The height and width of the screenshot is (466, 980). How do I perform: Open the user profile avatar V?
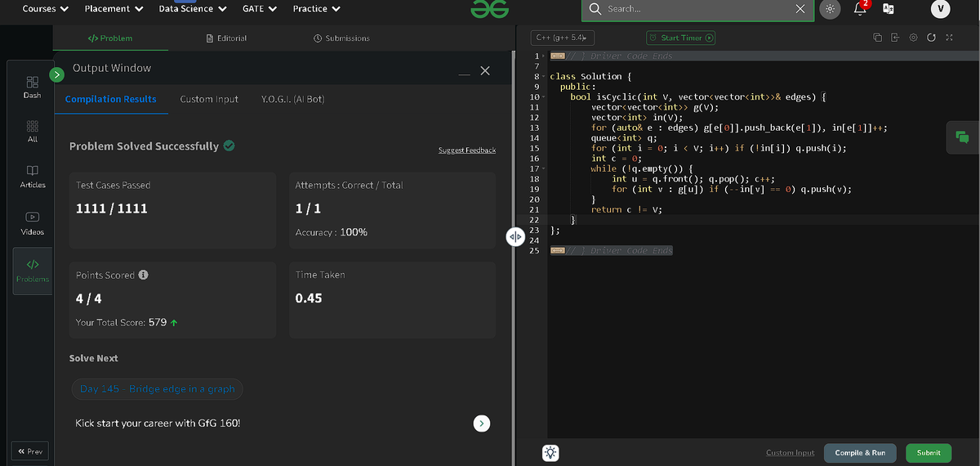coord(941,9)
